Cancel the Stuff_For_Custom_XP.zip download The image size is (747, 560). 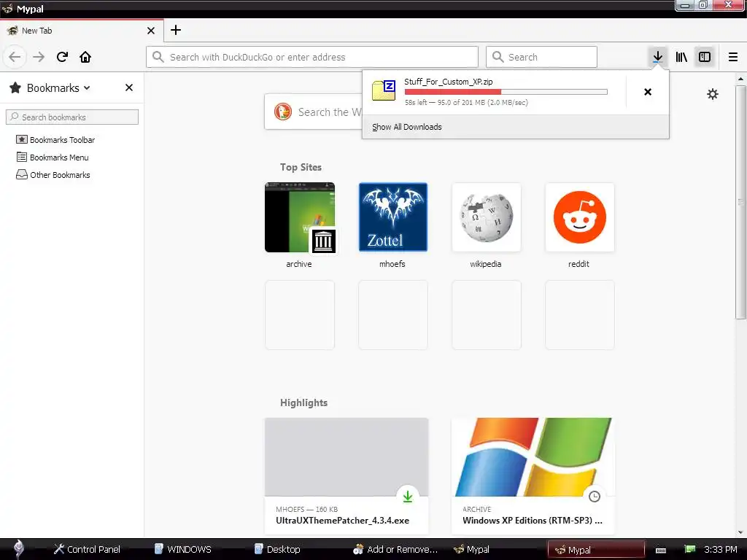pos(648,92)
